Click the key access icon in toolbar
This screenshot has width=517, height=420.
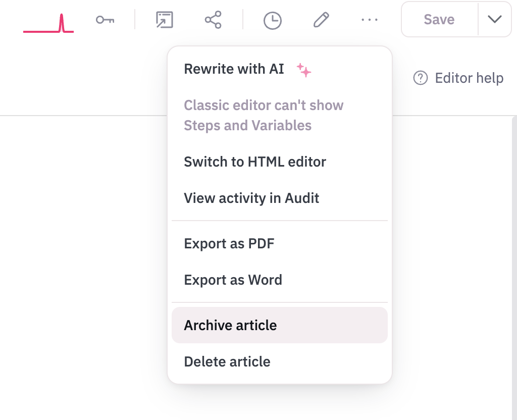[105, 20]
